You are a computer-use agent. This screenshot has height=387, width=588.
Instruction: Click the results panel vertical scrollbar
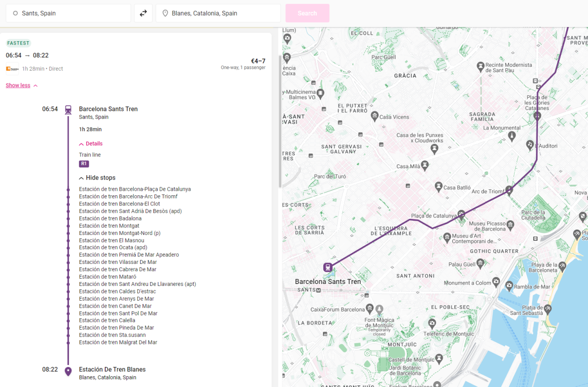point(280,123)
